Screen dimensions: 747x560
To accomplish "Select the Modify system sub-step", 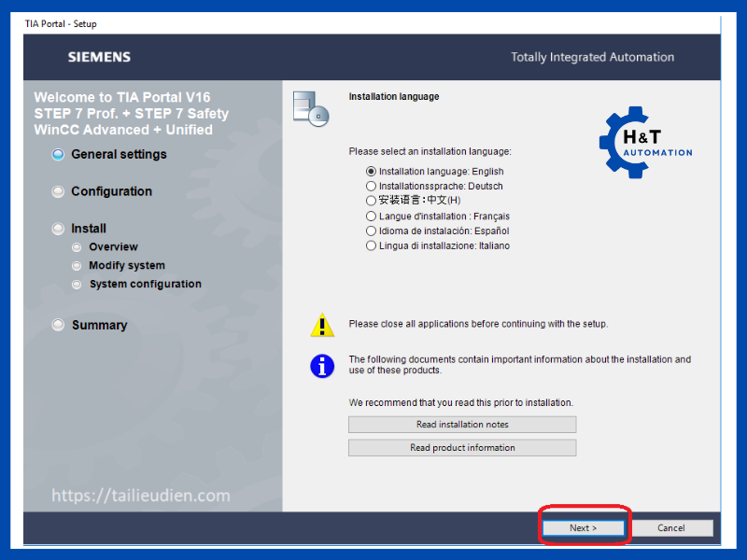I will click(x=126, y=266).
